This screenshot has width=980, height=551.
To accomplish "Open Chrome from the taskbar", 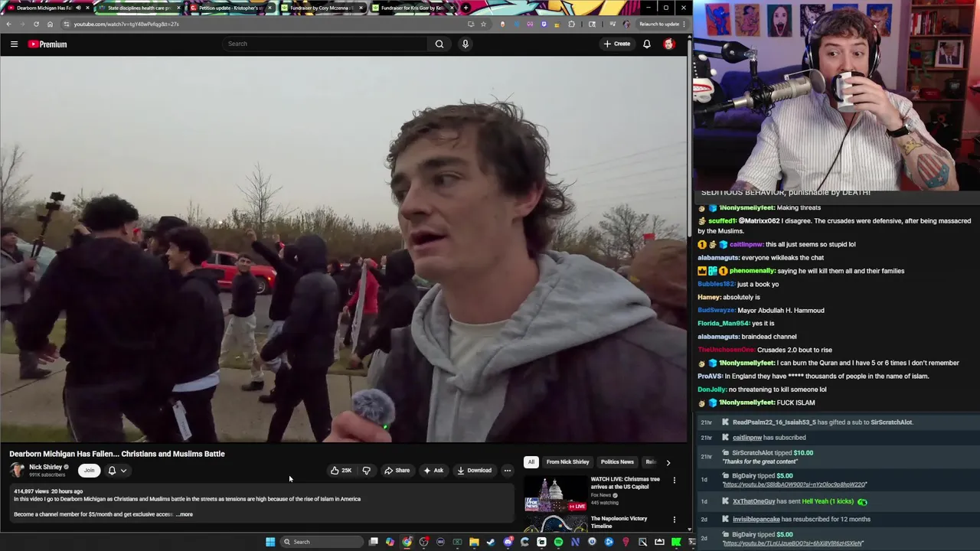I will (407, 542).
